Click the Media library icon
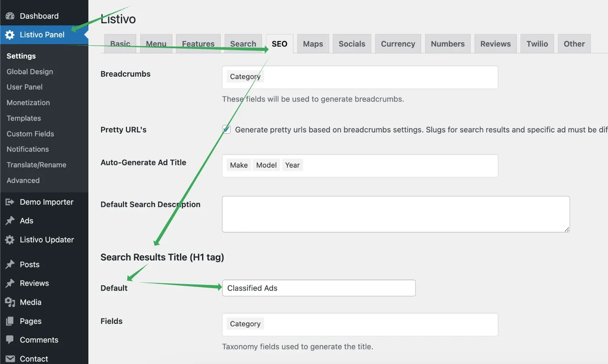This screenshot has height=364, width=608. coord(10,302)
